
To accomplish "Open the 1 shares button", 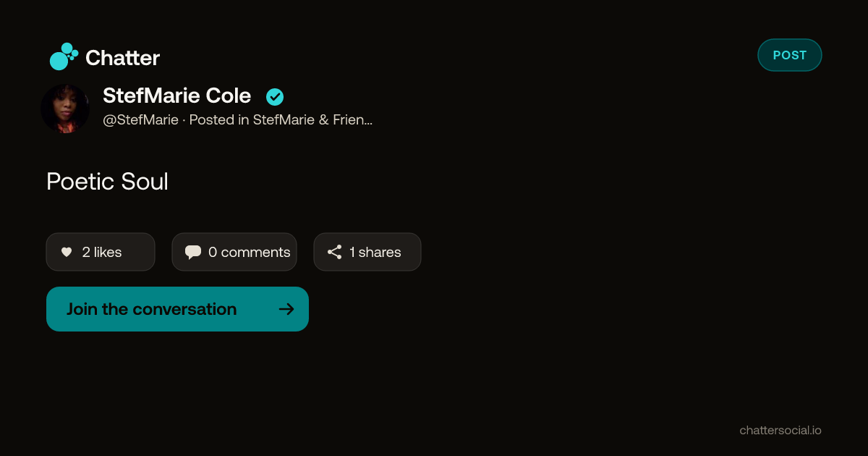I will [x=367, y=252].
